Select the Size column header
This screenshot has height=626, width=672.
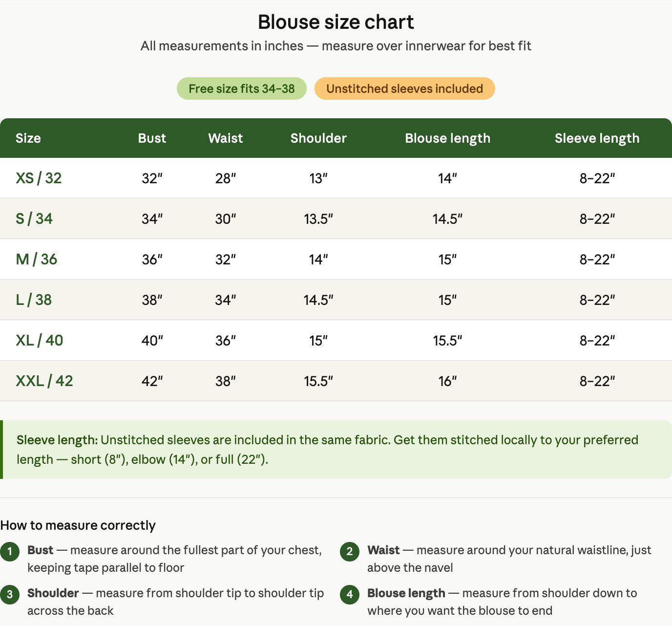[28, 138]
